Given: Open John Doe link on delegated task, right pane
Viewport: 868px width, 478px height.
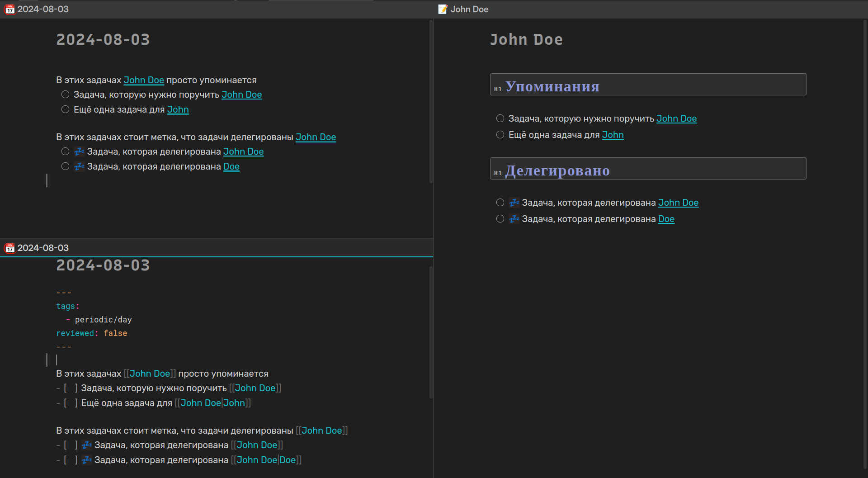Looking at the screenshot, I should (679, 203).
